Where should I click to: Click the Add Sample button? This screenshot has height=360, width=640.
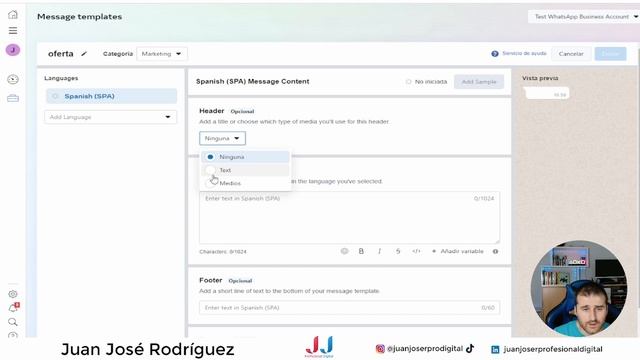479,82
